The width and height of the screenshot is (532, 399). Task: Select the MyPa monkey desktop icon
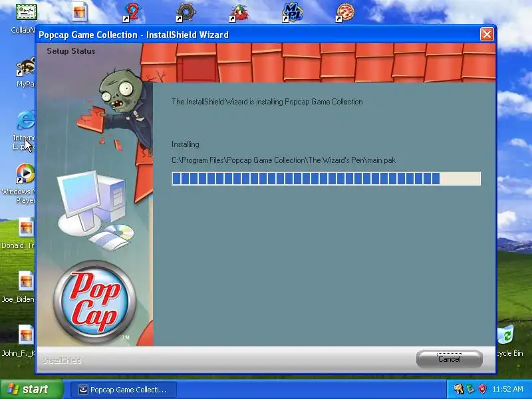click(x=26, y=72)
